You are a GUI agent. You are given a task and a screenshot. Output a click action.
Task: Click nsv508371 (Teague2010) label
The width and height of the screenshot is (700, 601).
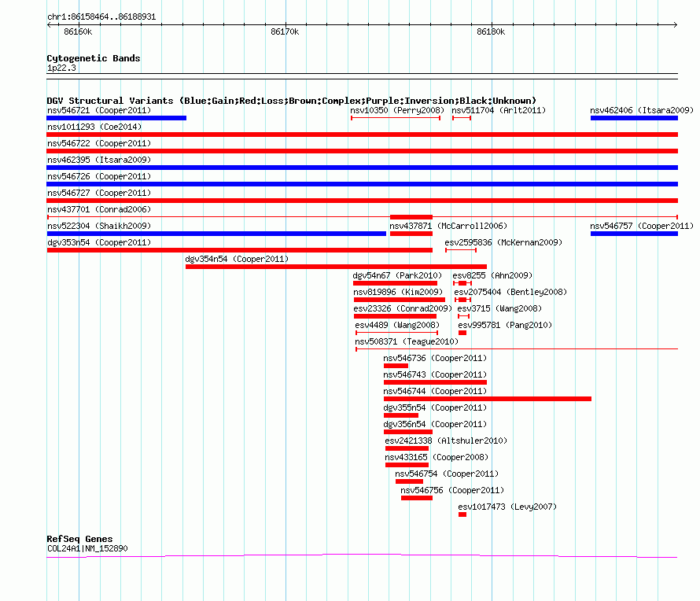[407, 341]
